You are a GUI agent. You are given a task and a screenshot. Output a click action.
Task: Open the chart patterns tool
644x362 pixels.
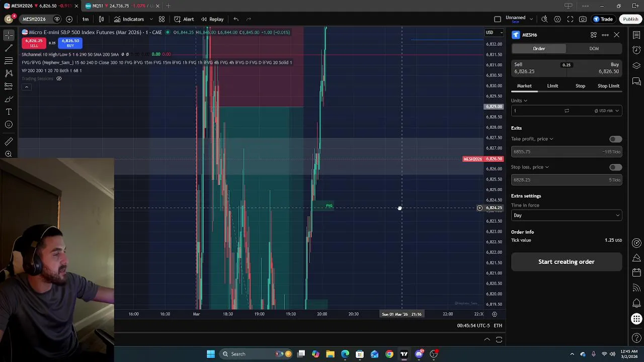[9, 73]
